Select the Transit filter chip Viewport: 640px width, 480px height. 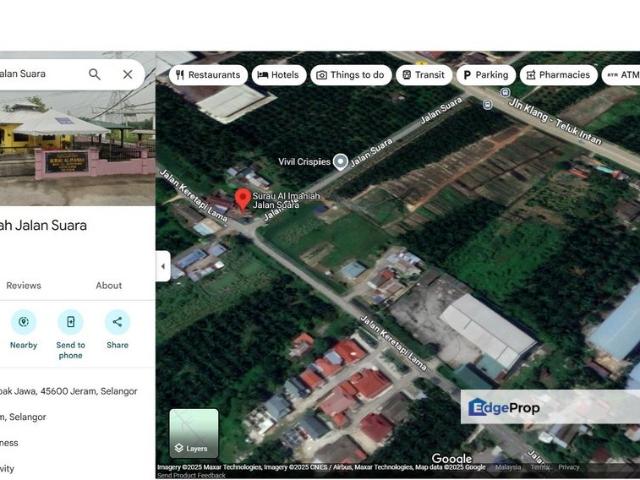[x=424, y=75]
